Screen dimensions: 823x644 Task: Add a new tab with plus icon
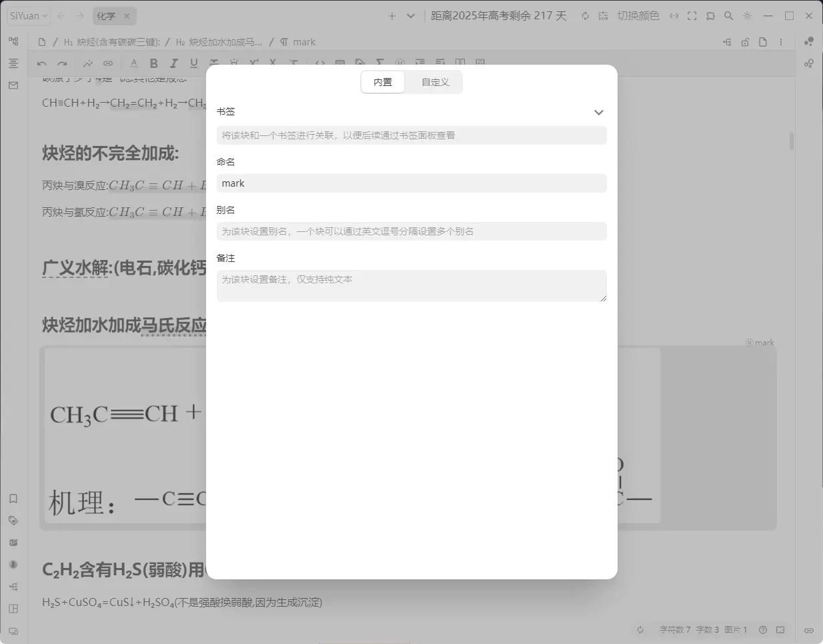(392, 16)
